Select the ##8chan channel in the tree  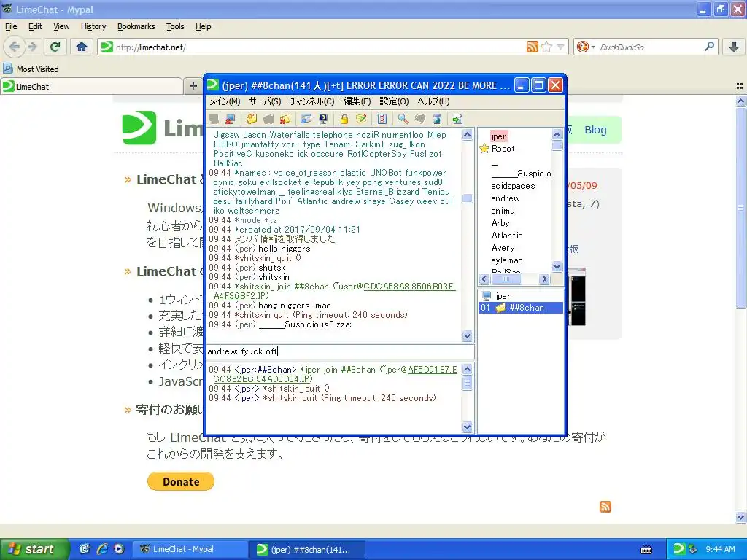click(521, 308)
